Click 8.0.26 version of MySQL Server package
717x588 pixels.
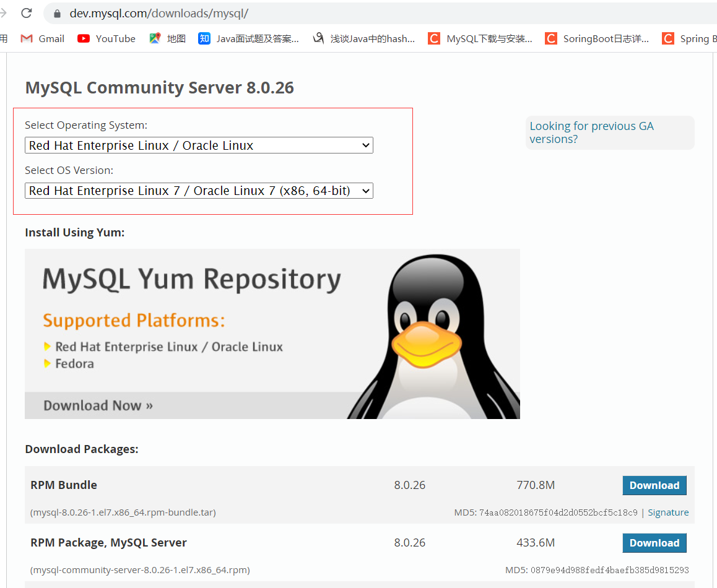point(410,543)
